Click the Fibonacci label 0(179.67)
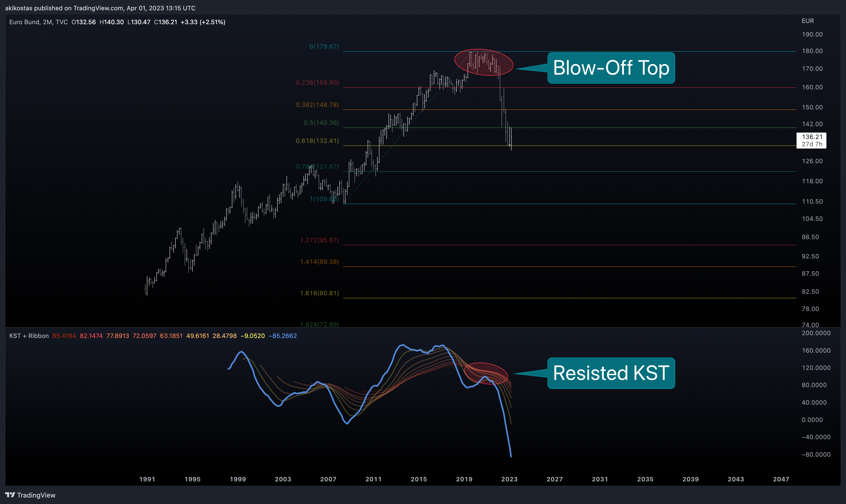The image size is (846, 504). pos(324,47)
